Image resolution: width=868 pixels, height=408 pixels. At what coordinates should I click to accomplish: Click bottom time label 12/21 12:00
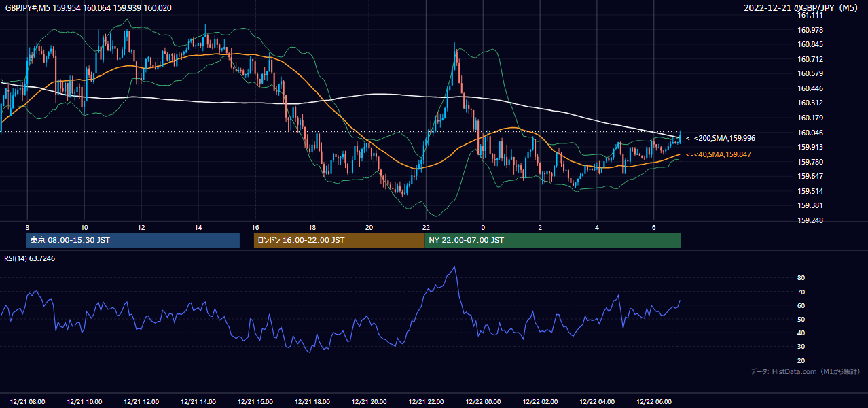(142, 402)
